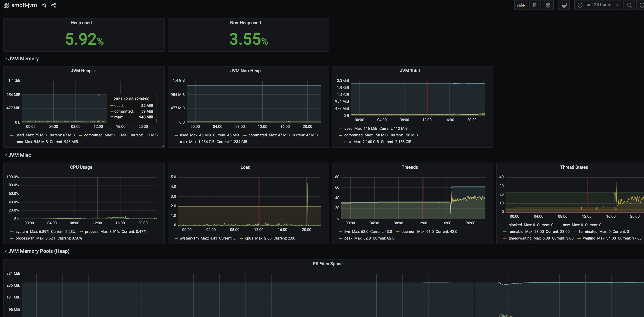
Task: Cycle view mode with monitor icon
Action: (x=564, y=5)
